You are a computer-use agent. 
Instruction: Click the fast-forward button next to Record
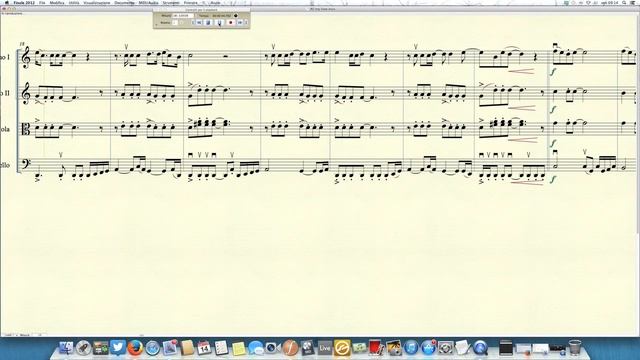click(x=240, y=22)
